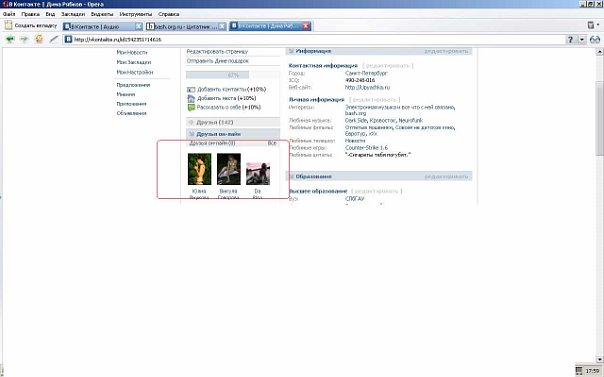Open Мои Новости in the sidebar
The width and height of the screenshot is (604, 377).
[x=132, y=52]
